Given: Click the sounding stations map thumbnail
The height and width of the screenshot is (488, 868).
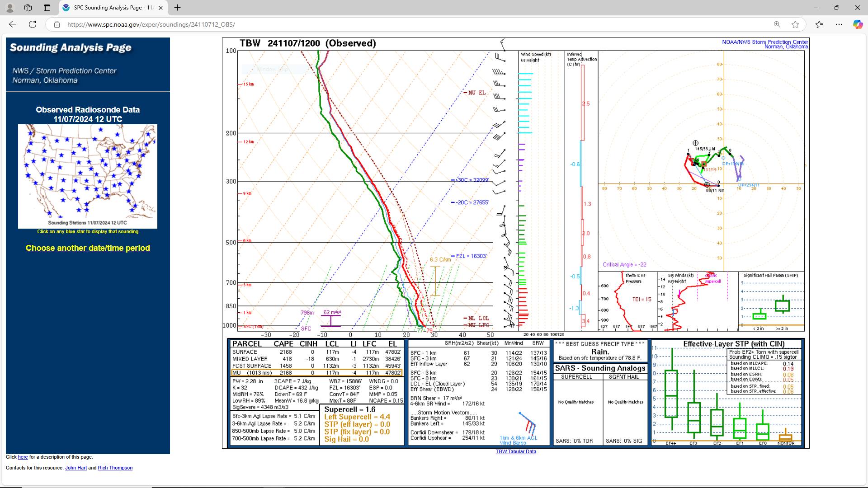Looking at the screenshot, I should [x=88, y=176].
